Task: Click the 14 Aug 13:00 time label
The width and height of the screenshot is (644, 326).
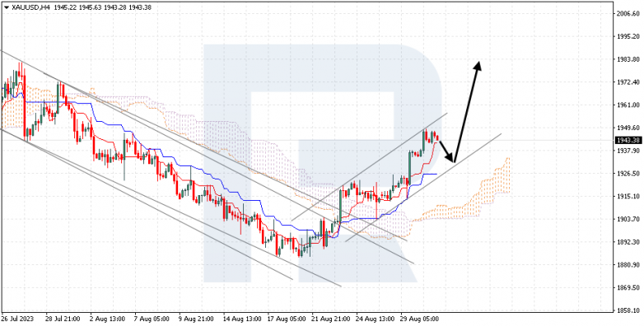Action: tap(241, 319)
